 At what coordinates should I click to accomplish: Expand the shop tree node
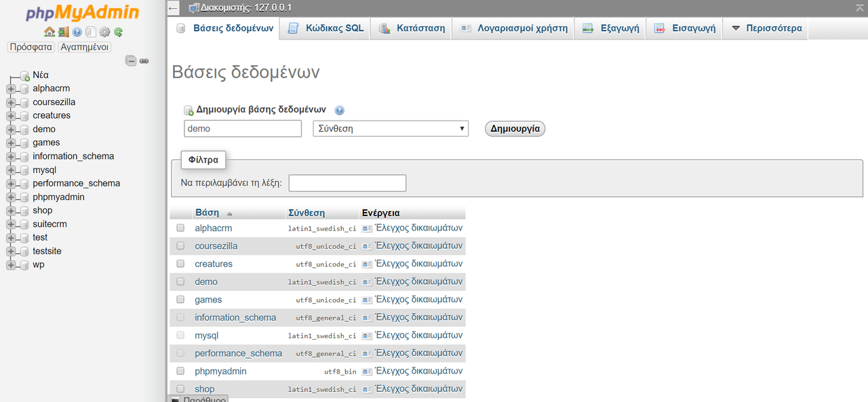[x=11, y=211]
